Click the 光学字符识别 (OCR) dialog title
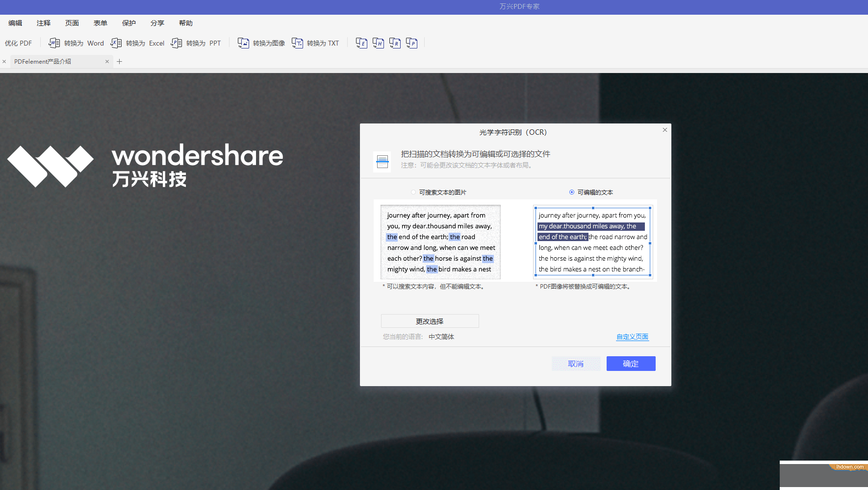The height and width of the screenshot is (490, 868). (513, 132)
